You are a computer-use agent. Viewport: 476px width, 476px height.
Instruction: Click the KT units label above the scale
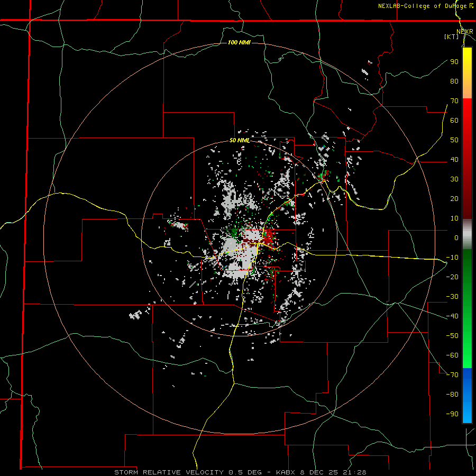click(x=452, y=36)
